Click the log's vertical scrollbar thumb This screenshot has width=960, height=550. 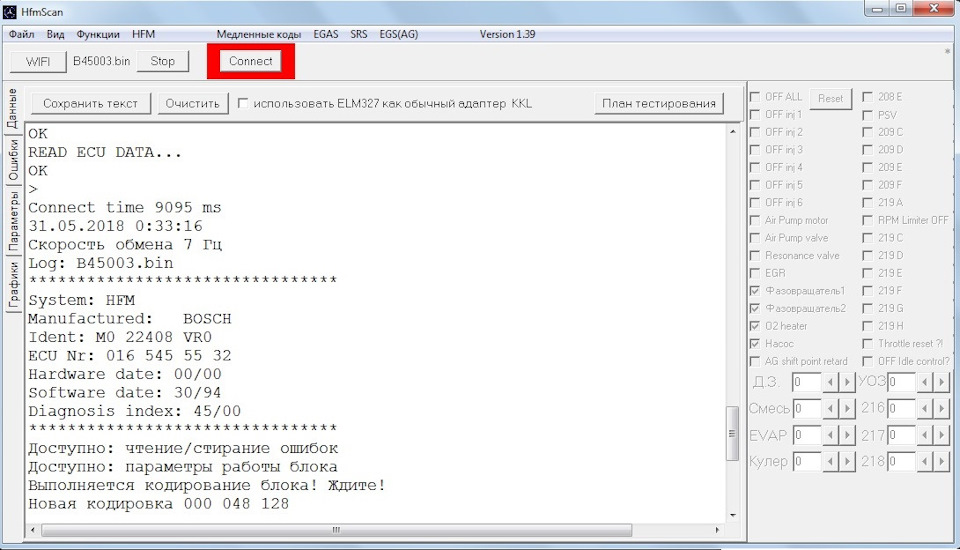point(732,433)
